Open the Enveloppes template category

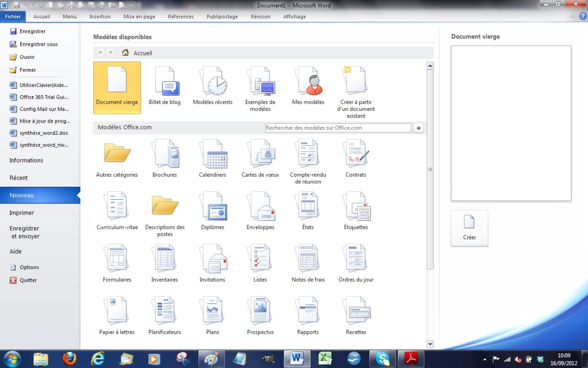tap(260, 211)
